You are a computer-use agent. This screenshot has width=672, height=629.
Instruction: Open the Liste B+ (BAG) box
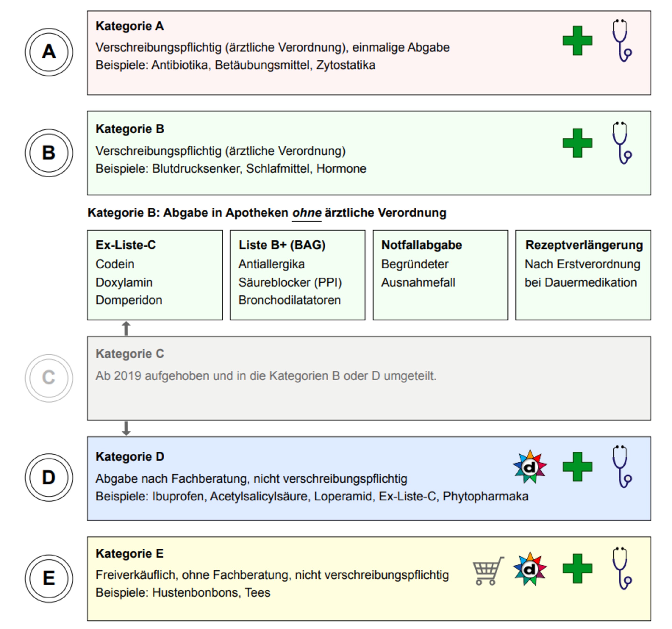(297, 275)
